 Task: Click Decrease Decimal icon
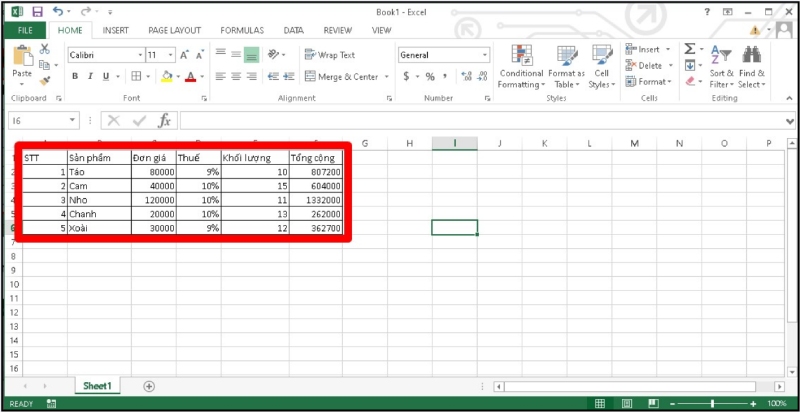pyautogui.click(x=482, y=76)
